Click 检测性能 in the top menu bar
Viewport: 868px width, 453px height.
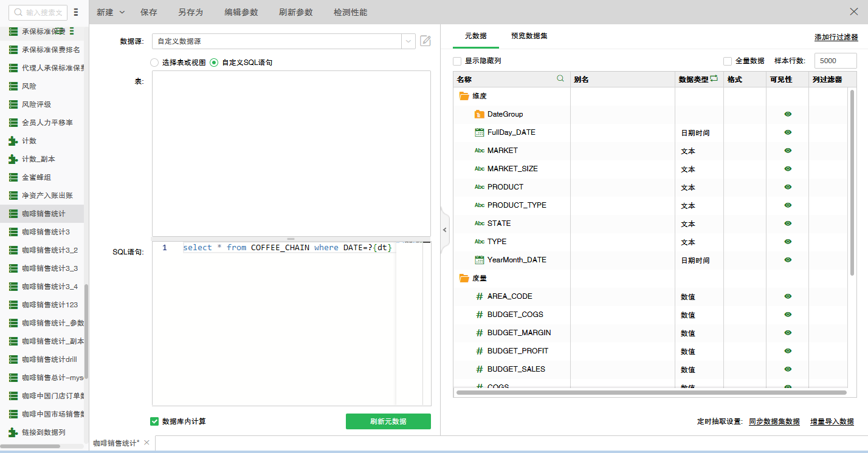tap(350, 12)
